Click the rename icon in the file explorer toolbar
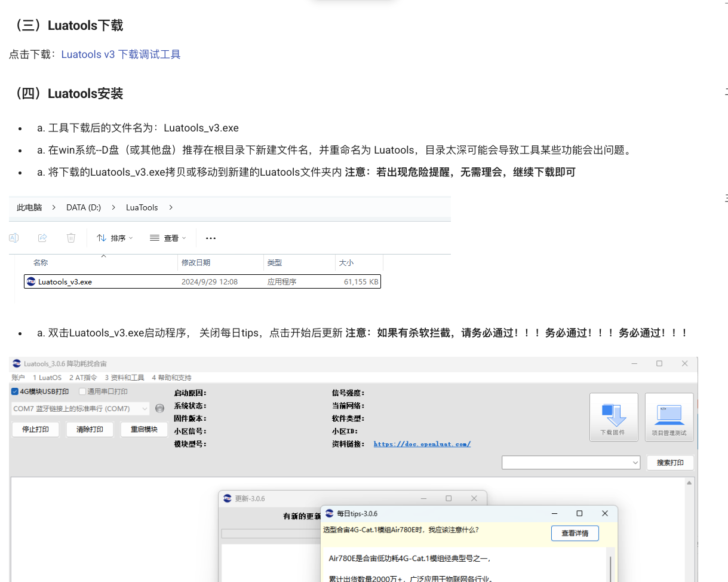Viewport: 728px width, 582px height. [14, 238]
